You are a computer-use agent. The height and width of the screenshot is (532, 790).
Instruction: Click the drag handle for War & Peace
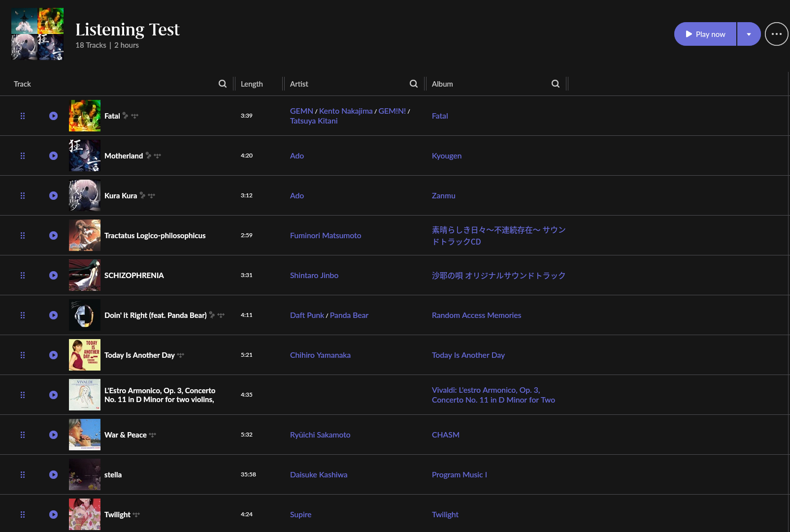(23, 435)
